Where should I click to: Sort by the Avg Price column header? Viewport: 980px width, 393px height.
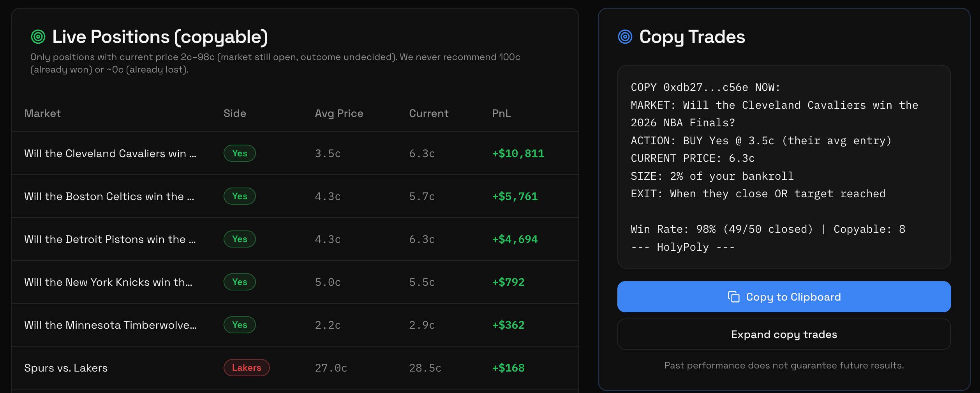click(338, 113)
